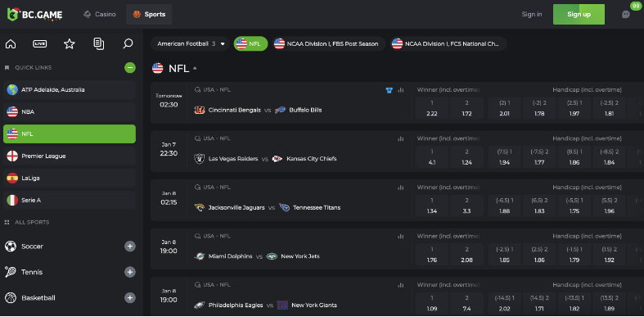Click the blue jersey icon in Bengals match
Viewport: 644px width, 317px height.
(389, 90)
